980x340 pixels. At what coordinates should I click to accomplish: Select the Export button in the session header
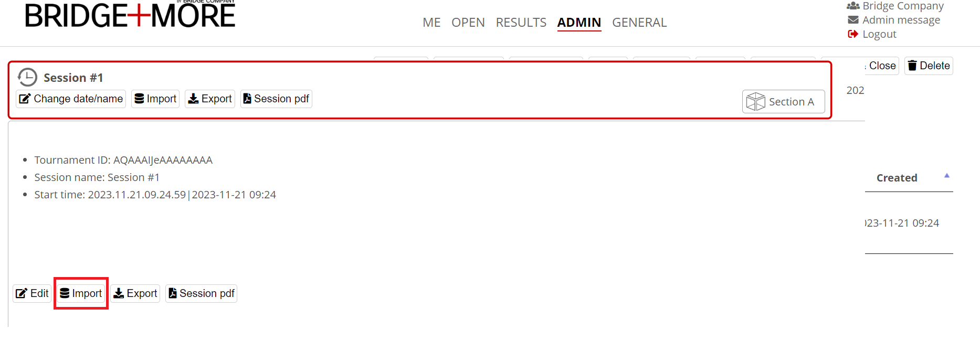(x=209, y=99)
